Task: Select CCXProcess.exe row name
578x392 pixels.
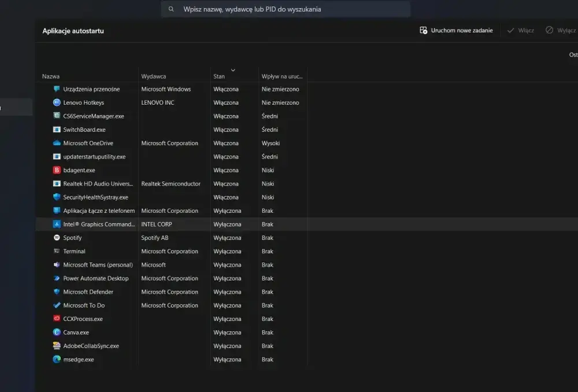Action: [83, 319]
